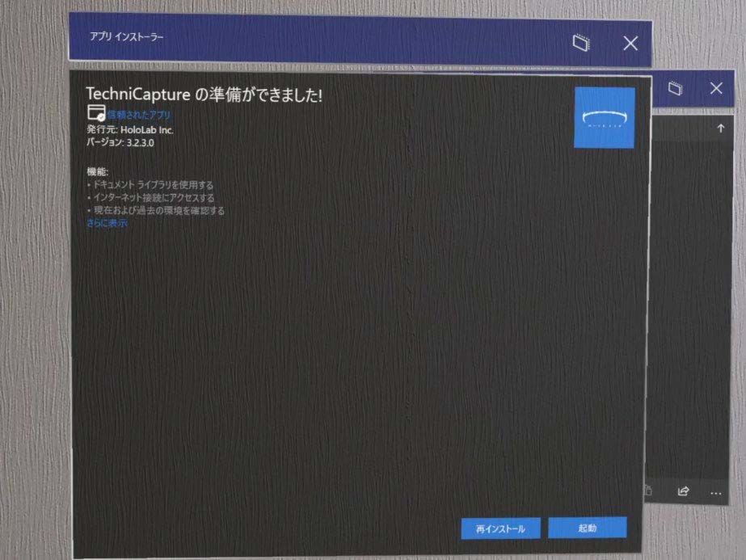746x560 pixels.
Task: Click the up arrow in background window
Action: pos(720,128)
